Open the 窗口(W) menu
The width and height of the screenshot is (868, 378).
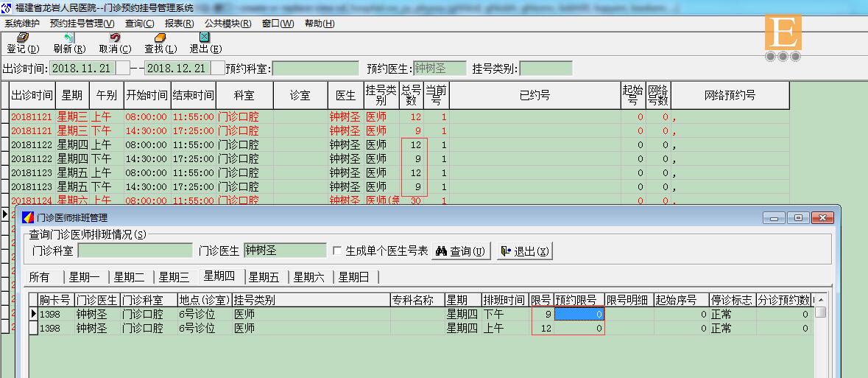coord(278,24)
